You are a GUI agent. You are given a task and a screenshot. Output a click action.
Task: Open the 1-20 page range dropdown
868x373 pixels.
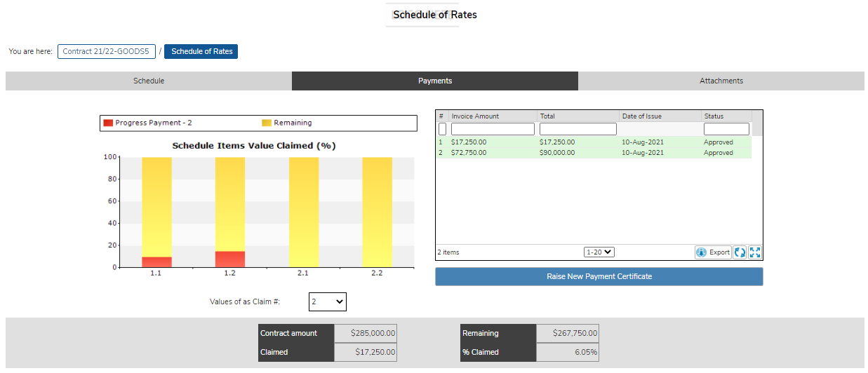[x=599, y=252]
